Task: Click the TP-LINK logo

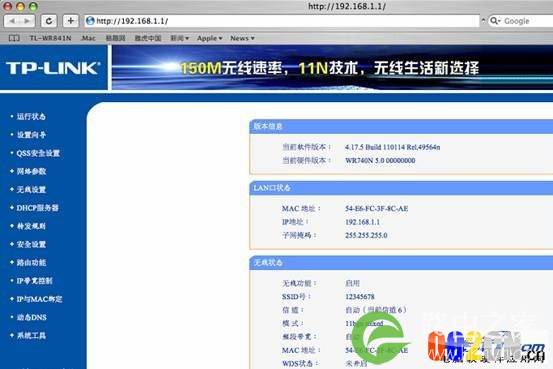Action: [53, 68]
